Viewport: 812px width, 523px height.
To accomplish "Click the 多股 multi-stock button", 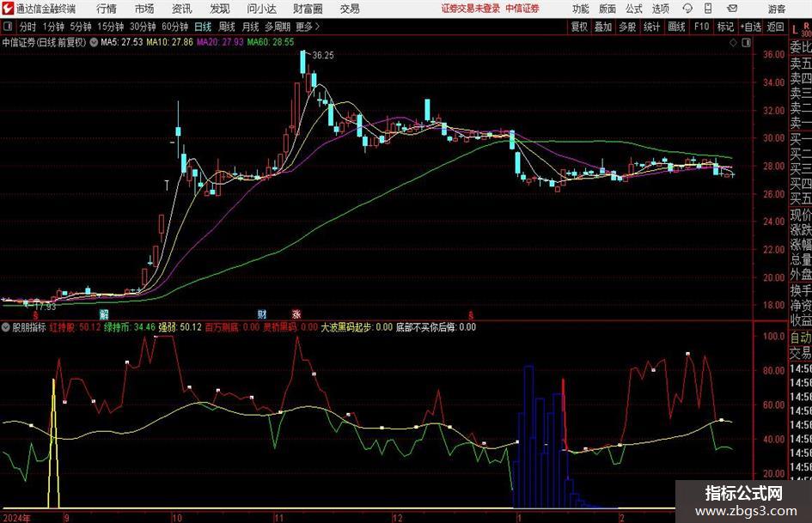I will pos(627,27).
